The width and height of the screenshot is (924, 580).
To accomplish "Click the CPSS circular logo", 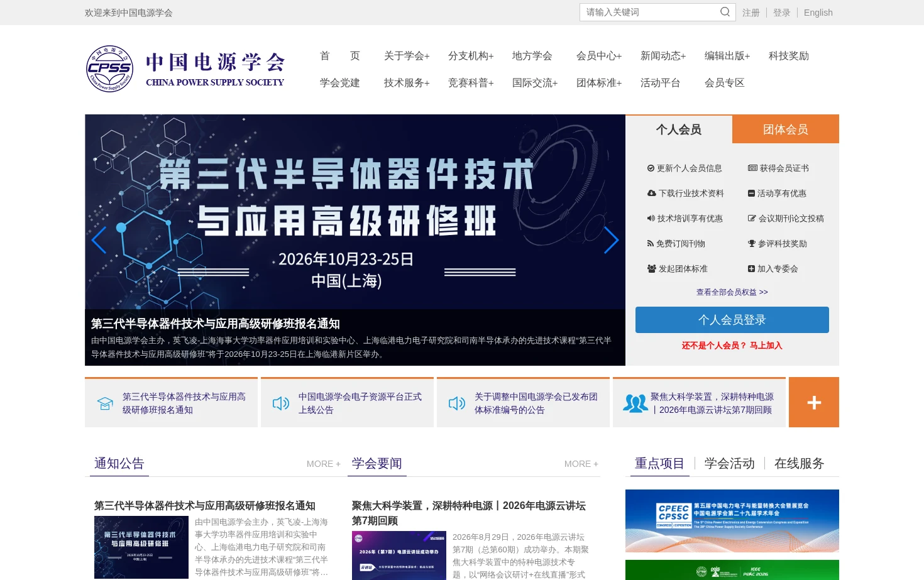I will (x=109, y=68).
